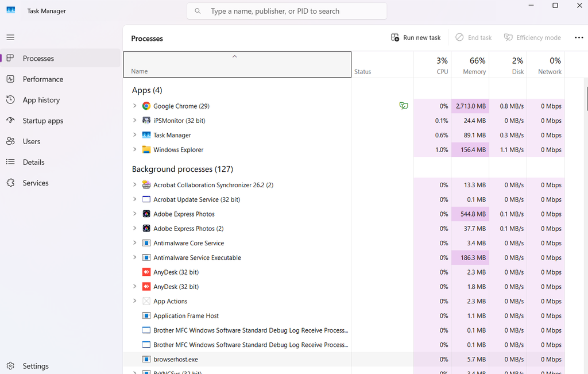
Task: Click the Antimalware Core Service icon
Action: tap(146, 243)
